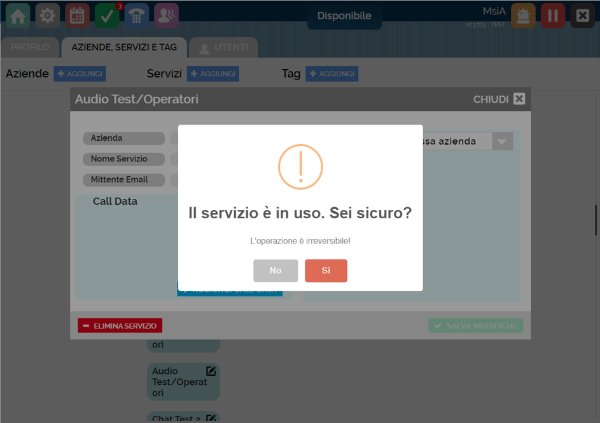
Task: Click the Disponibile status button
Action: (x=344, y=16)
